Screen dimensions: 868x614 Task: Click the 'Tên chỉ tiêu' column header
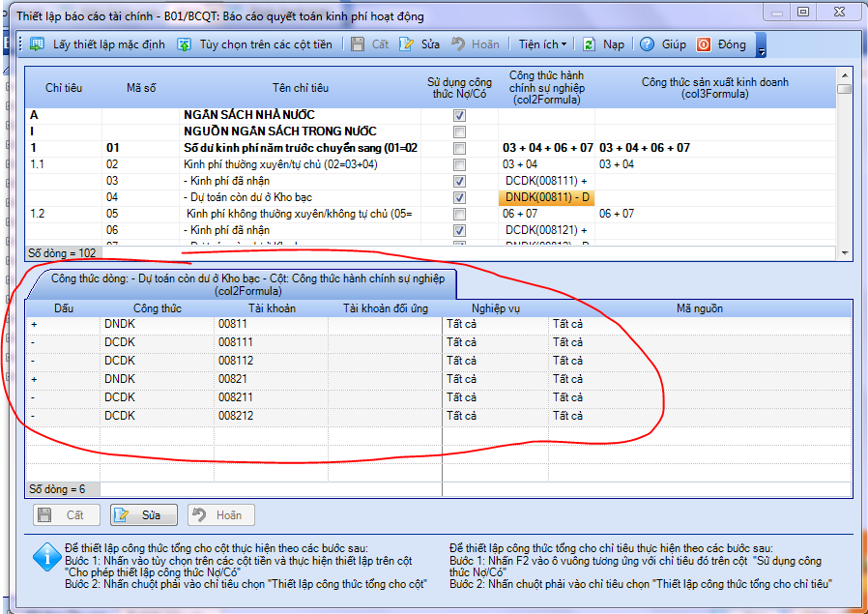[x=301, y=88]
